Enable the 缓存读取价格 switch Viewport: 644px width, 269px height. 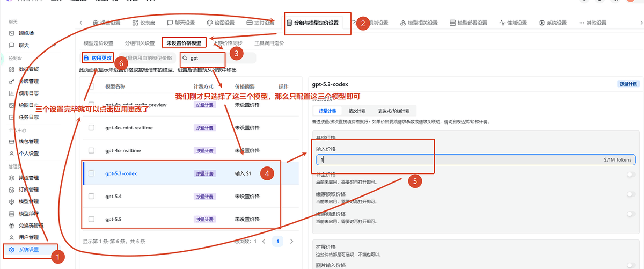click(x=631, y=194)
